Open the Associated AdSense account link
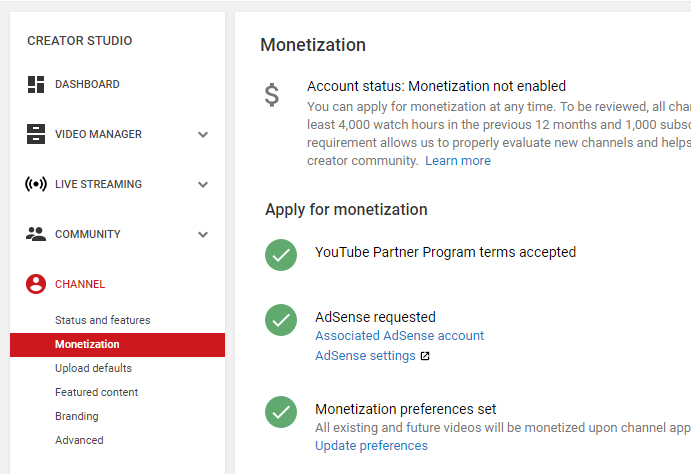Screen dimensions: 691x474 399,336
